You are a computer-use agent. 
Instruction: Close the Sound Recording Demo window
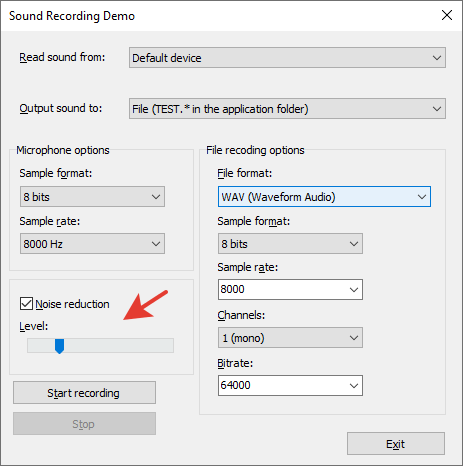click(x=447, y=15)
